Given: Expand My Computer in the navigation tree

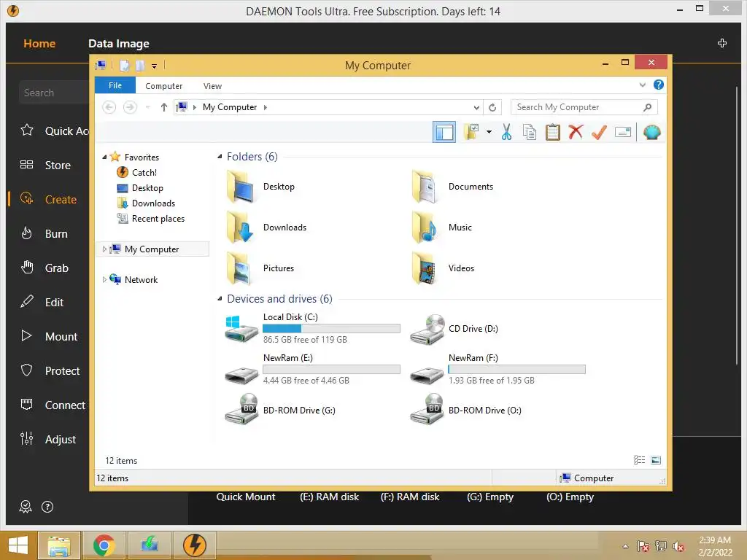Looking at the screenshot, I should click(104, 249).
